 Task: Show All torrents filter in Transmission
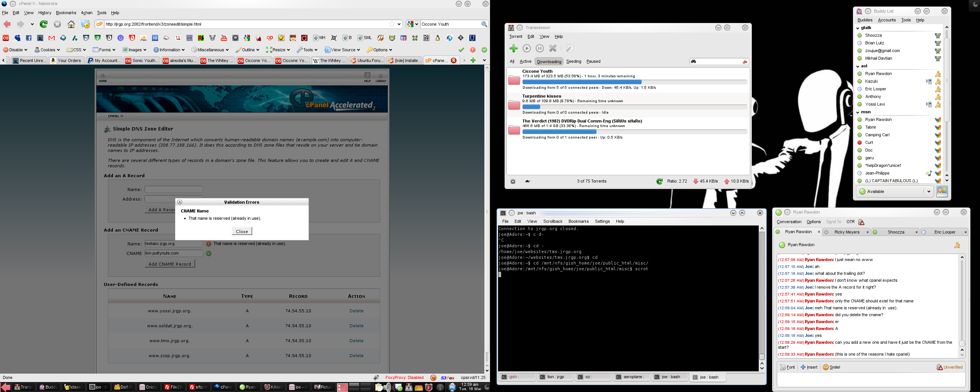pos(512,61)
